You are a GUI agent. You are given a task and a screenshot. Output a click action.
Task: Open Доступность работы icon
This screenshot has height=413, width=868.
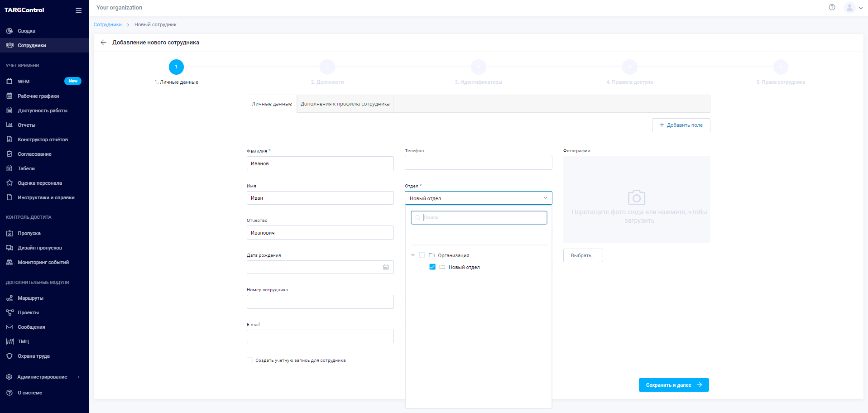tap(10, 110)
